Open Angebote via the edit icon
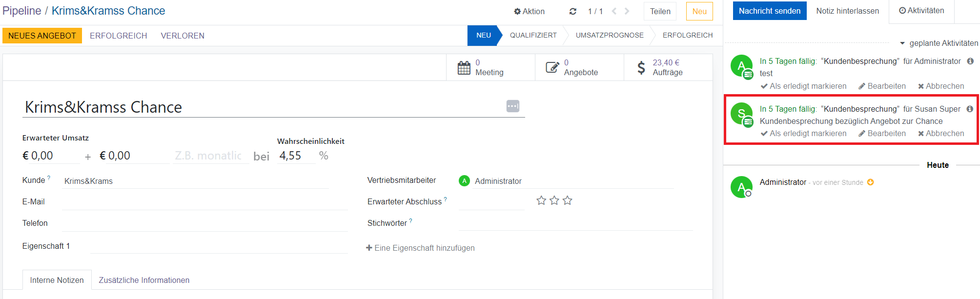Viewport: 980px width, 299px height. pos(552,67)
